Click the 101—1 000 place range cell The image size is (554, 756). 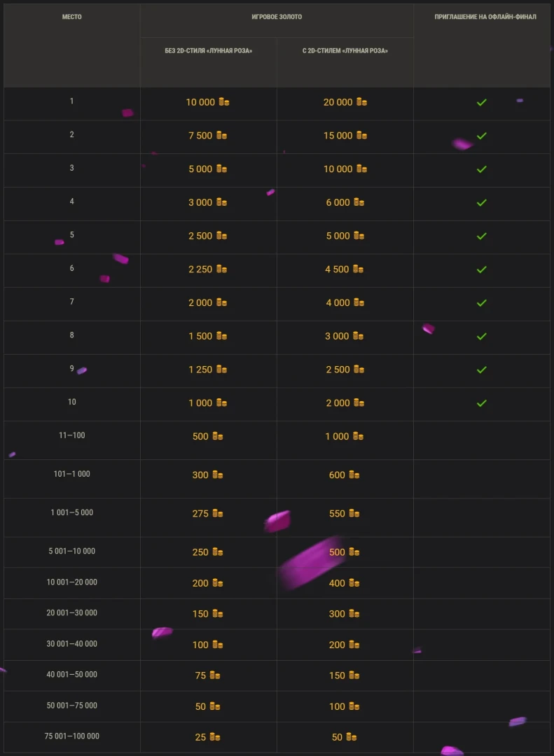[71, 475]
